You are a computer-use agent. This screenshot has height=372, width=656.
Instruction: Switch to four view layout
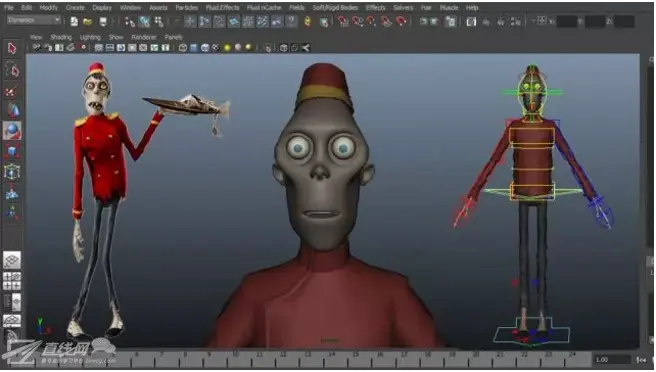12,281
